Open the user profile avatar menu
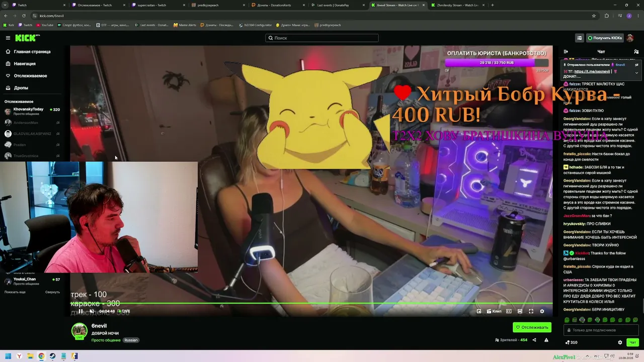The width and height of the screenshot is (644, 362). coord(630,38)
